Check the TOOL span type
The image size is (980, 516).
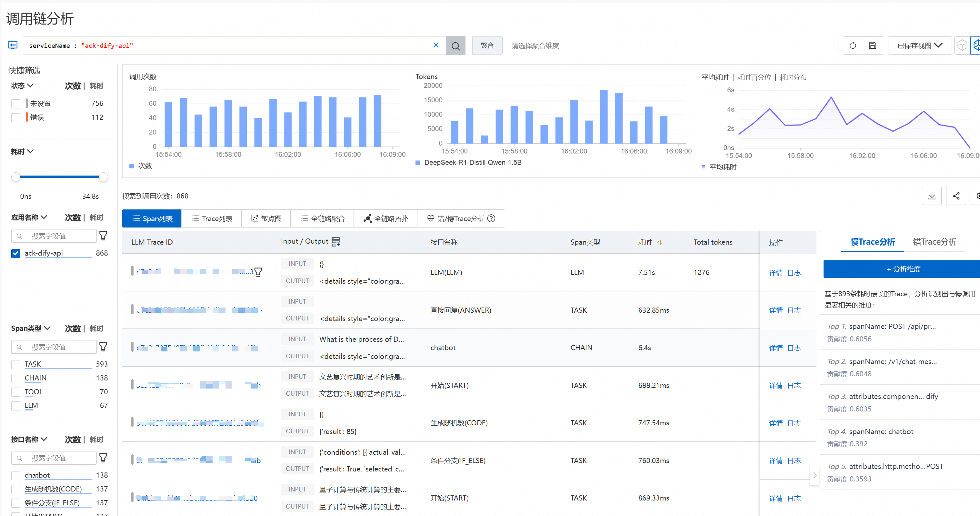click(x=15, y=392)
